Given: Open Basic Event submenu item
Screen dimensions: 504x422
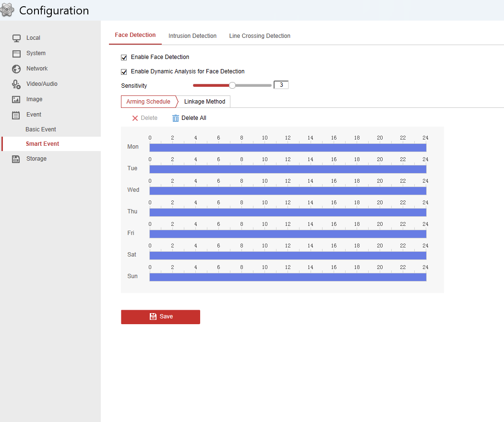Looking at the screenshot, I should [41, 129].
